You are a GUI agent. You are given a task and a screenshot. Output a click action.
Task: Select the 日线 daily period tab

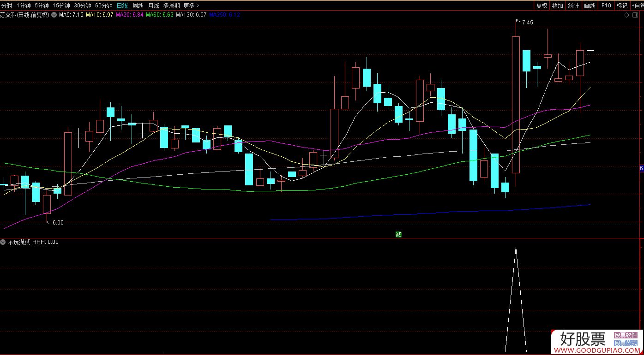[x=122, y=6]
